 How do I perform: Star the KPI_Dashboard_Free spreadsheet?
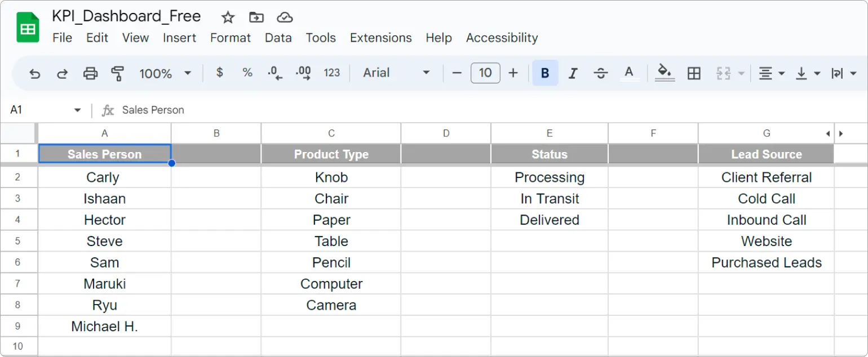227,17
